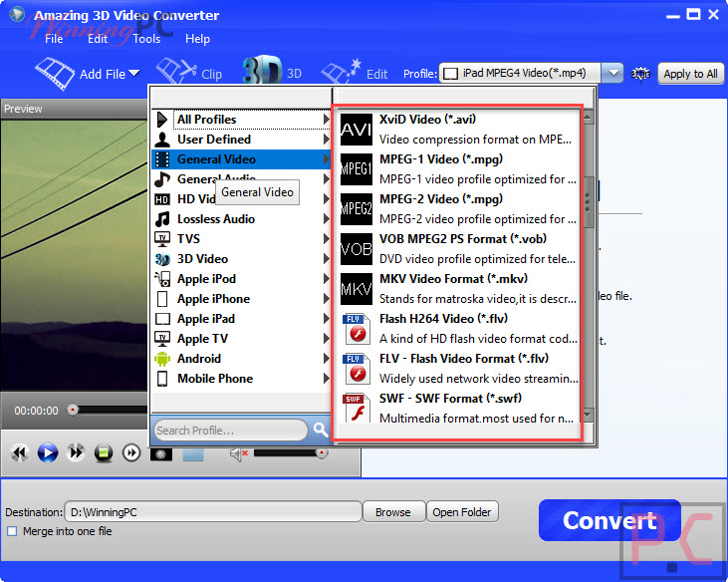Screen dimensions: 728x582
Task: Open the Profile dropdown arrow
Action: (x=612, y=73)
